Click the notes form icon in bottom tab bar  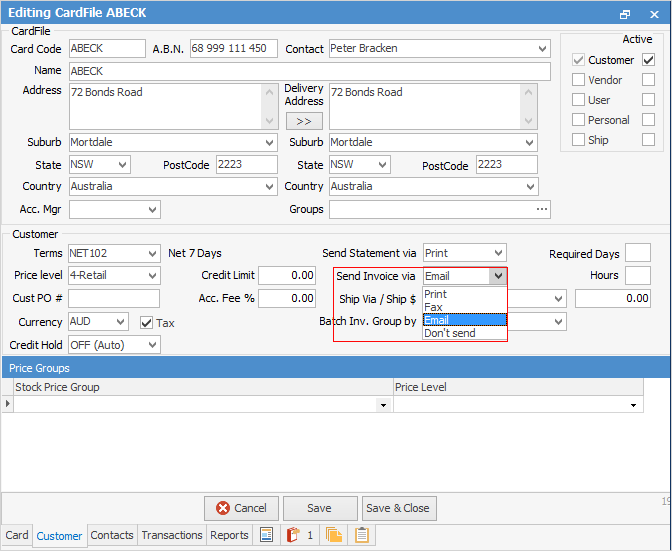(266, 535)
